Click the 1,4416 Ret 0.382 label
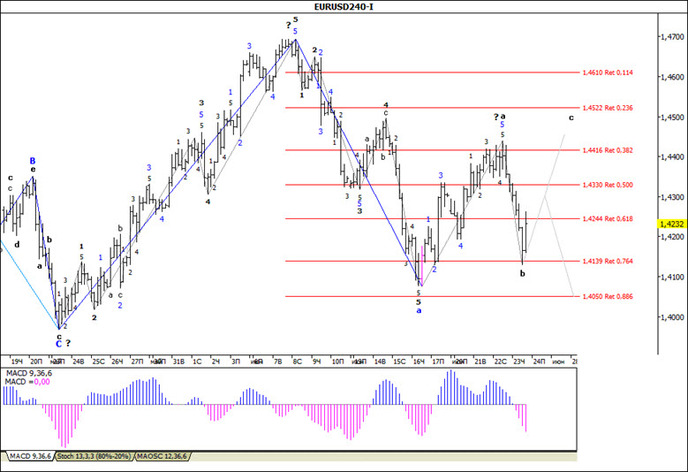The width and height of the screenshot is (688, 472). [607, 150]
